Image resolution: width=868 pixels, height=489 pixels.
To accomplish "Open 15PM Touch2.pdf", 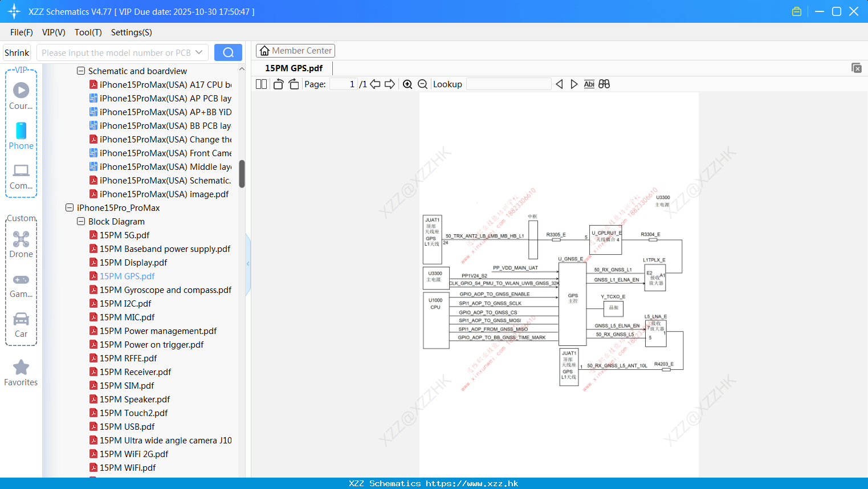I will click(x=133, y=413).
